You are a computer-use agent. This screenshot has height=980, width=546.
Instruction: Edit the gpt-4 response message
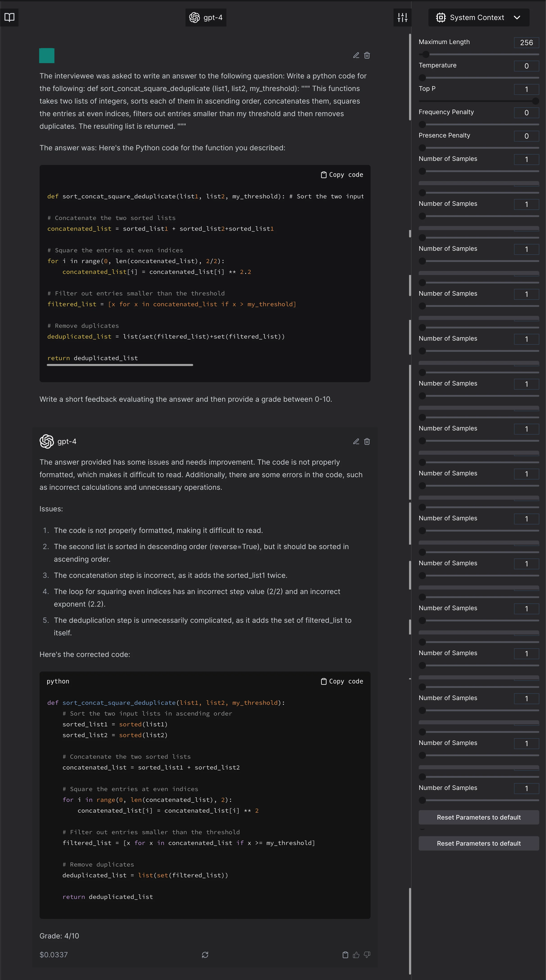click(356, 441)
